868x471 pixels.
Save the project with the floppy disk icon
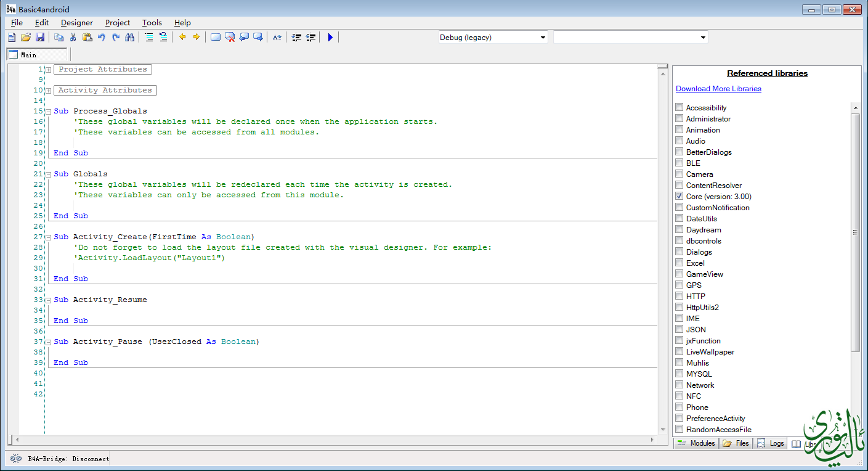coord(40,38)
